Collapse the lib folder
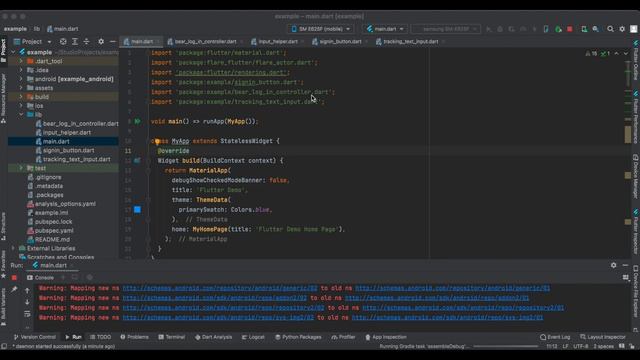The image size is (640, 360). coord(21,115)
